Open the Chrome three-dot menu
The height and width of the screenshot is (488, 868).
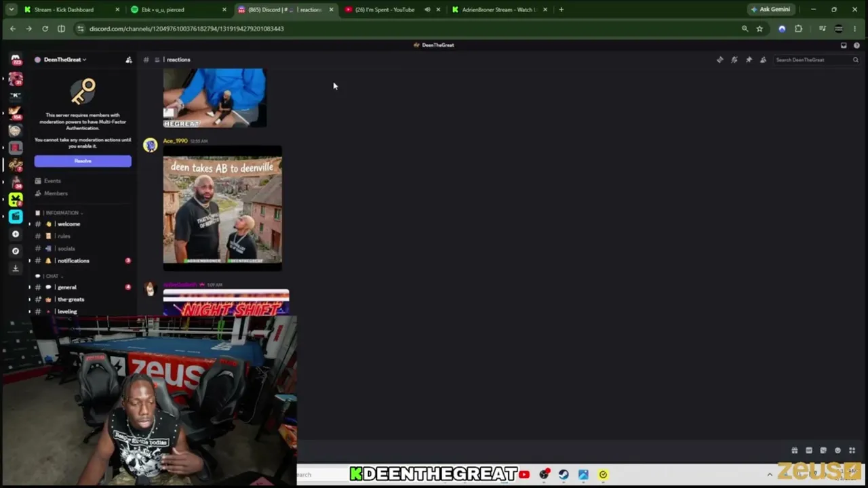tap(856, 28)
